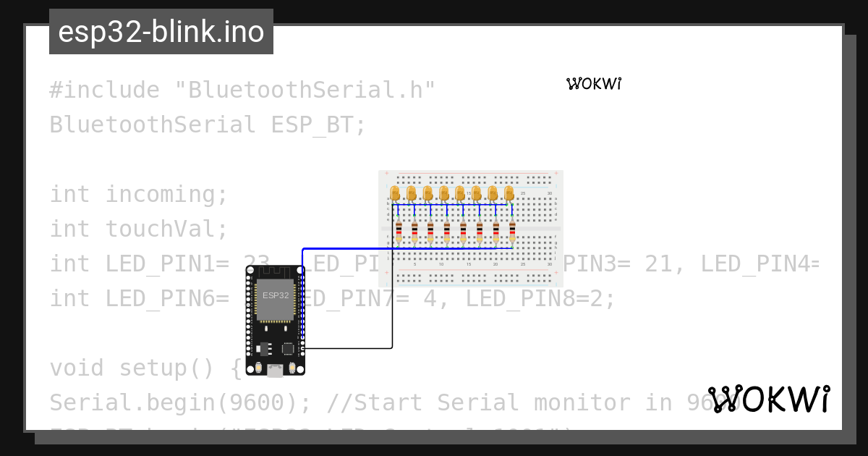Click the first resistor on the breadboard
Viewport: 868px width, 456px height.
point(398,232)
